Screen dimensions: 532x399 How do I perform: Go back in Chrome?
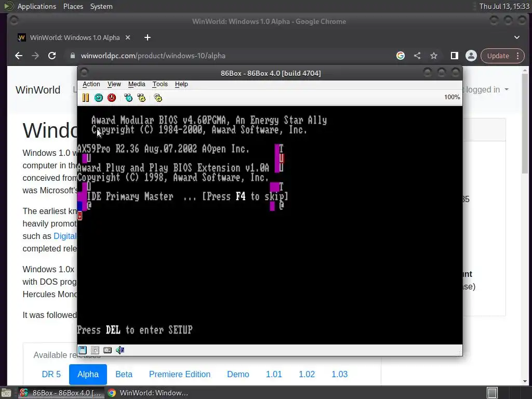coord(19,56)
